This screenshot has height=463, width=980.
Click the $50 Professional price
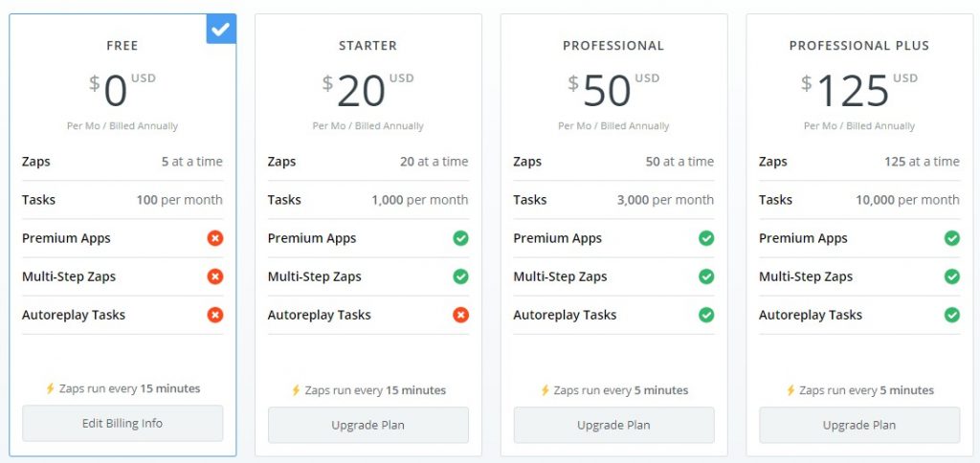(x=607, y=91)
